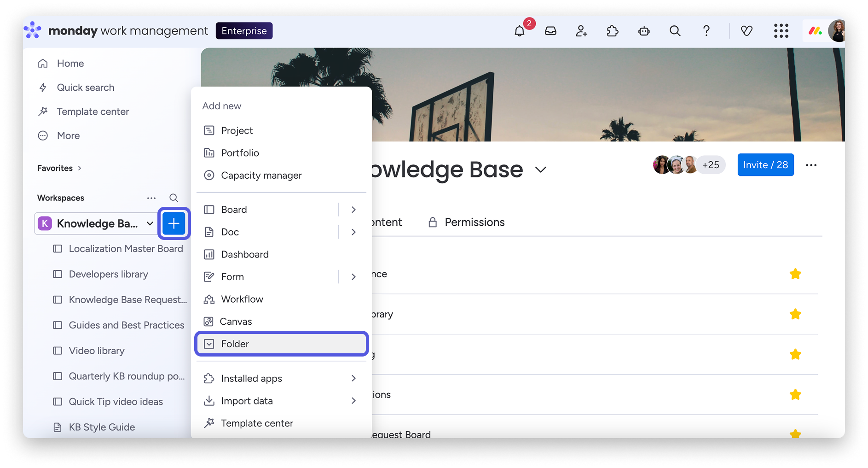
Task: Search workspaces with the magnifier icon
Action: pyautogui.click(x=174, y=198)
